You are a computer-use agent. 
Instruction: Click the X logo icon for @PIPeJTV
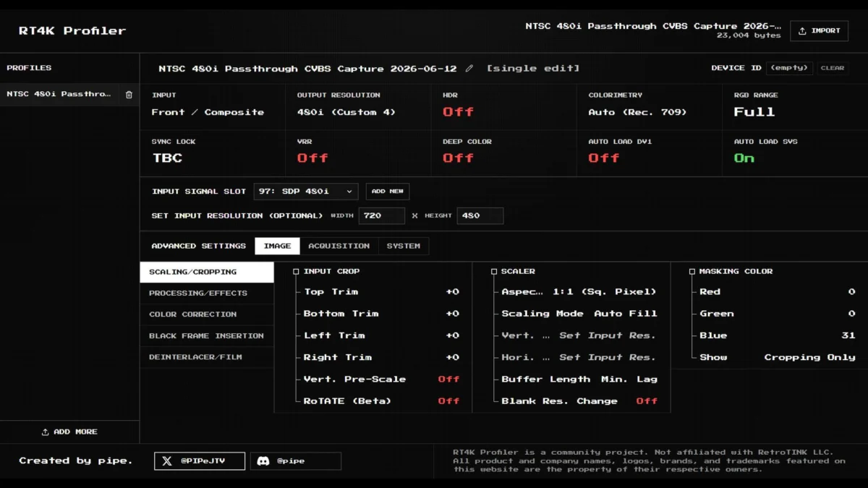pyautogui.click(x=167, y=461)
